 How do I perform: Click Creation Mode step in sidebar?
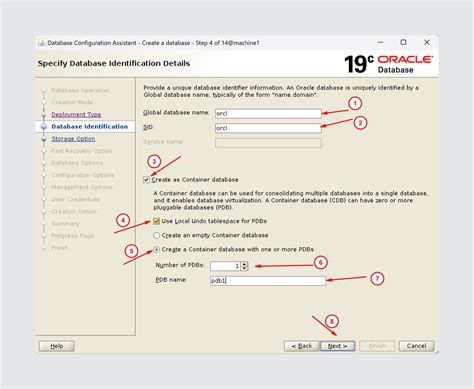point(72,102)
